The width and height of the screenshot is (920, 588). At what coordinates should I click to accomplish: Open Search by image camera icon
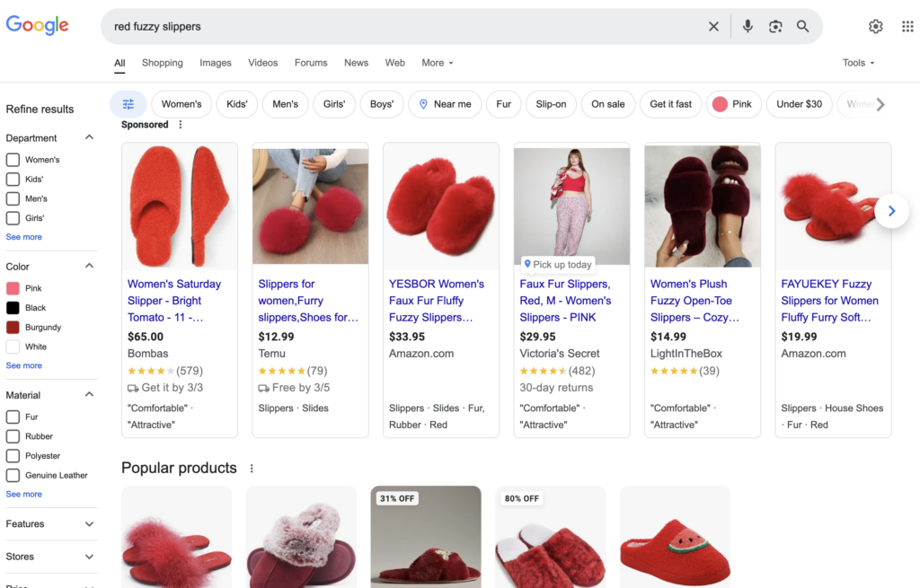[x=775, y=26]
